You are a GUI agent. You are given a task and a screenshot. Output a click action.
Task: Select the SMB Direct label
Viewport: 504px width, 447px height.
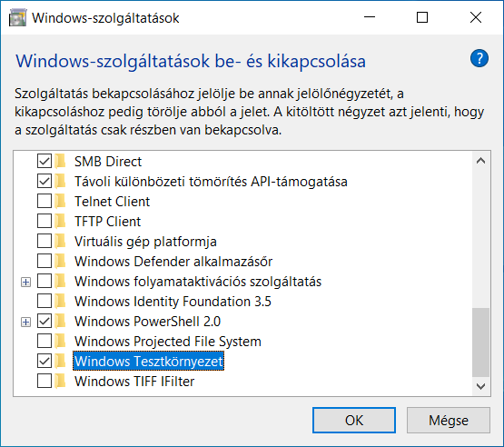pyautogui.click(x=108, y=162)
